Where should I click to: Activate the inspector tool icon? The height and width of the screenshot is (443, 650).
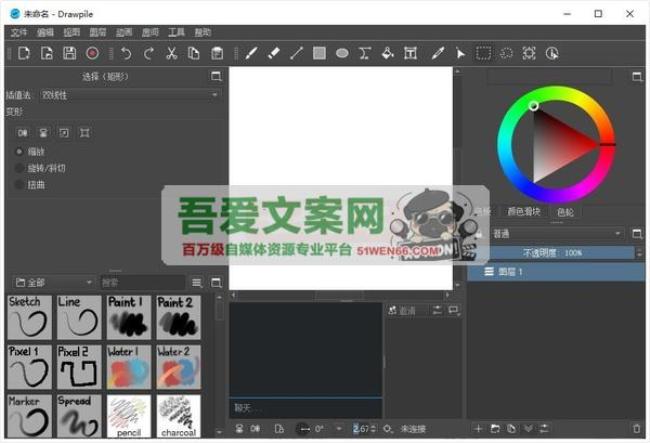[x=552, y=53]
